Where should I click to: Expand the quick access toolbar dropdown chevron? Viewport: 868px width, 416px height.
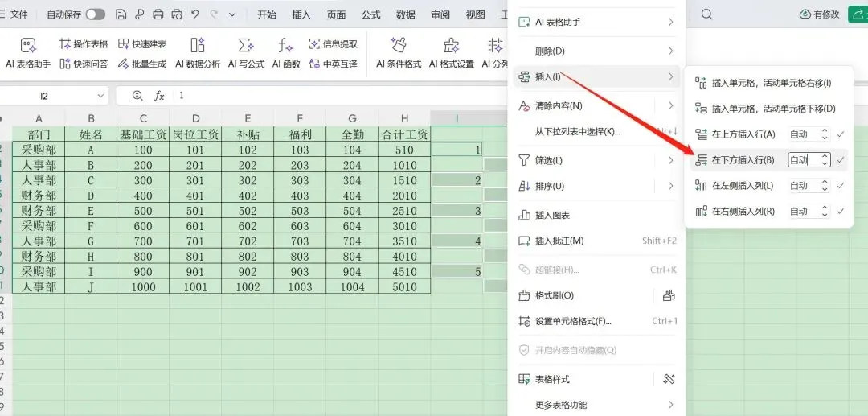(x=232, y=15)
